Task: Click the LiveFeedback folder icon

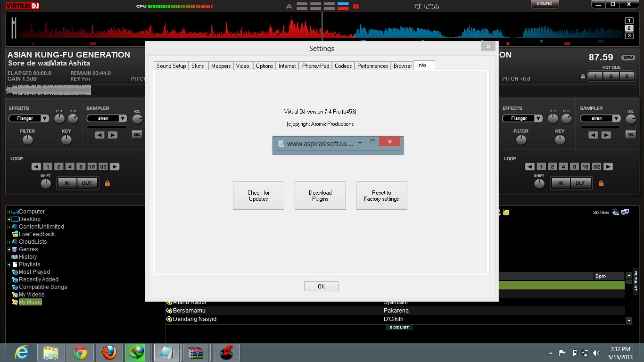Action: [15, 234]
